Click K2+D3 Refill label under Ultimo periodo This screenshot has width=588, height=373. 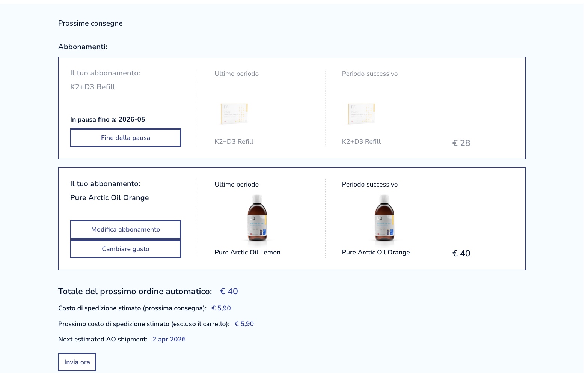pyautogui.click(x=234, y=142)
